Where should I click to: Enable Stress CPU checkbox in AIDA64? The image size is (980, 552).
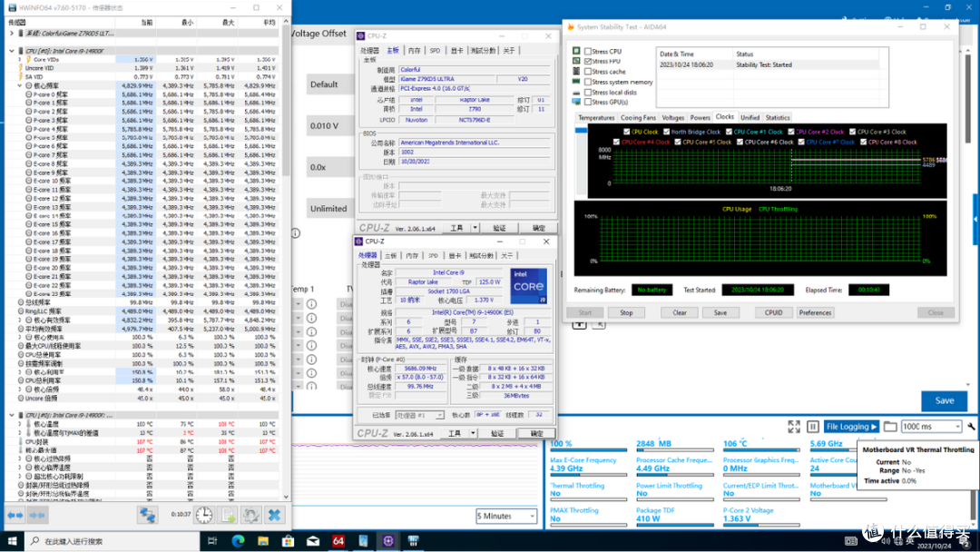tap(588, 51)
